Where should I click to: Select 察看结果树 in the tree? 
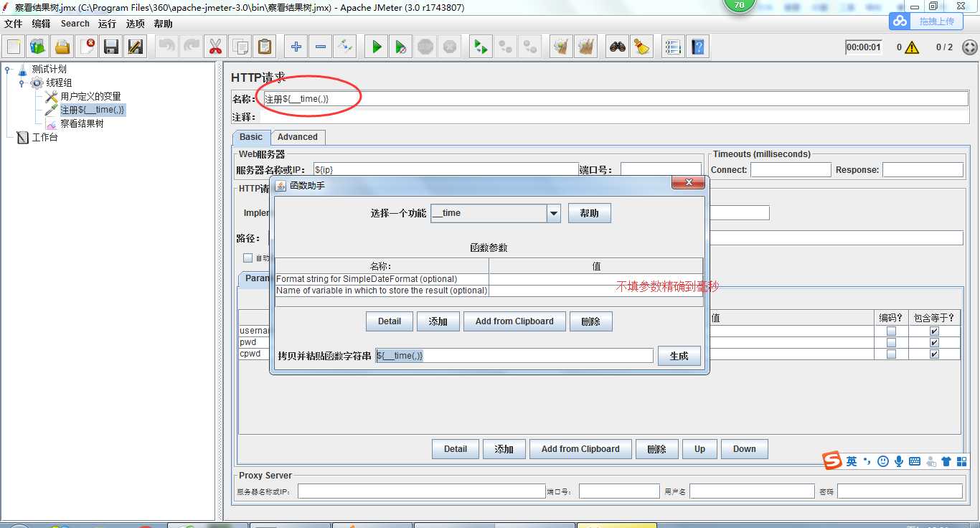pyautogui.click(x=82, y=123)
